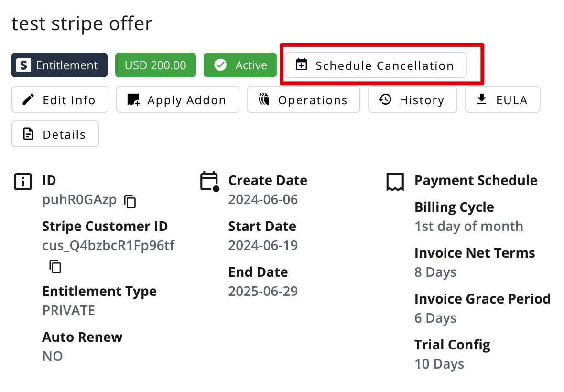Copy the Stripe Customer ID
Image resolution: width=564 pixels, height=392 pixels.
pyautogui.click(x=55, y=266)
